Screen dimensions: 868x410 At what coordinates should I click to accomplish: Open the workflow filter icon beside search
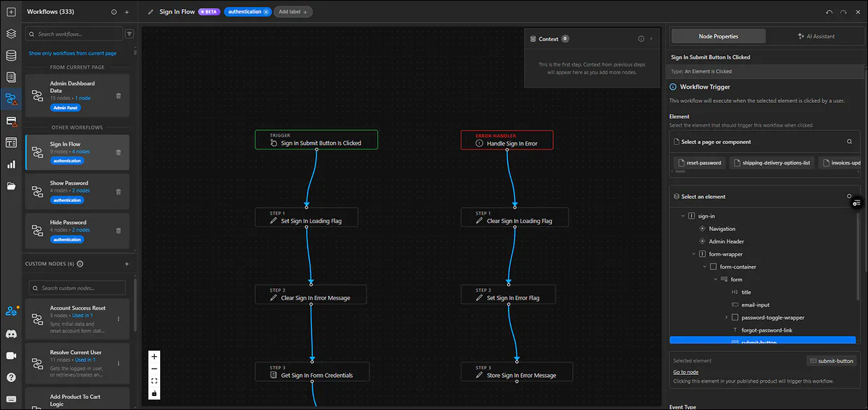click(129, 34)
